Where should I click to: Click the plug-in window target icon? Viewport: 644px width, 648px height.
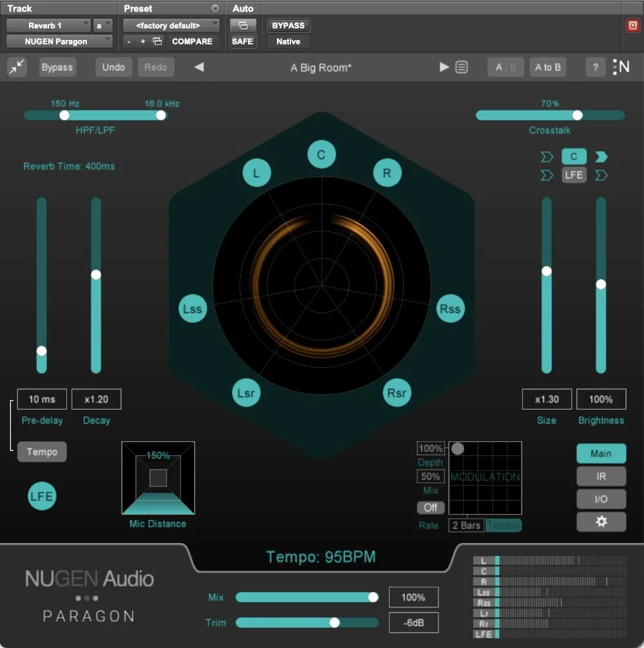click(243, 25)
